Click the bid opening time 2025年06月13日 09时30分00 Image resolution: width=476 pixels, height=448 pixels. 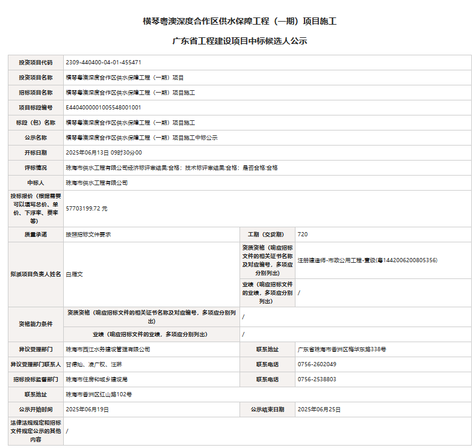tap(104, 153)
